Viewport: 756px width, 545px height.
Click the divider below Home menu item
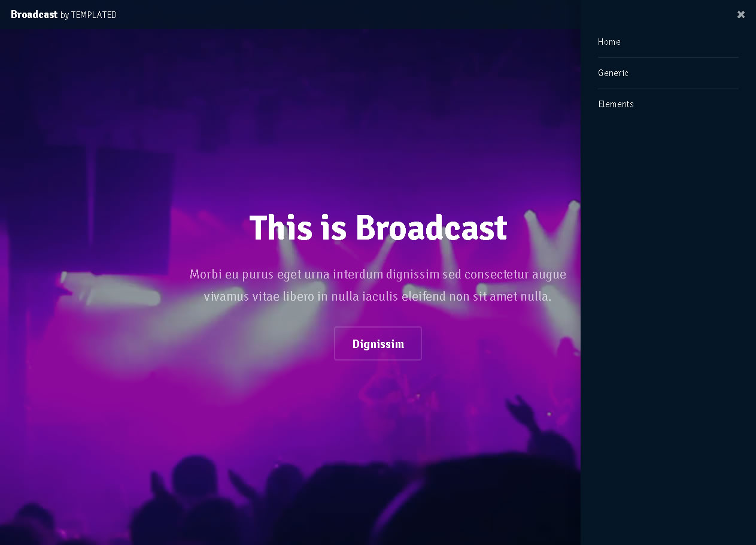point(668,57)
